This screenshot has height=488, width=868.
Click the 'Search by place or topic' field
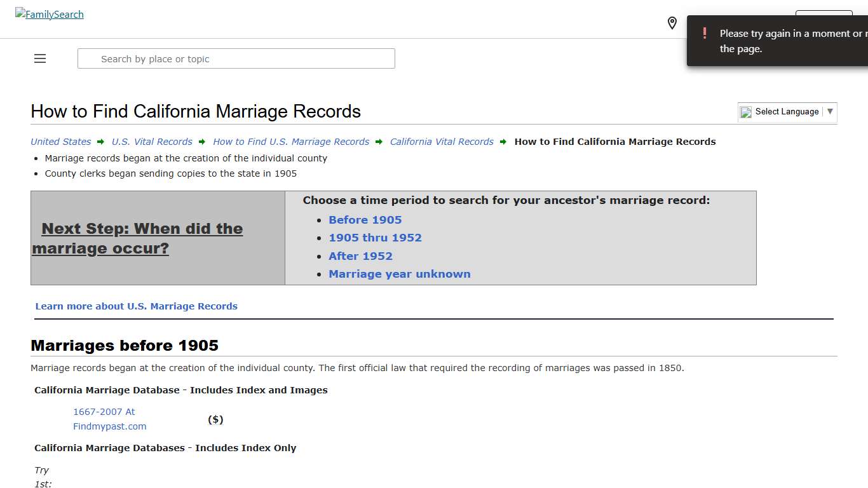tap(236, 58)
